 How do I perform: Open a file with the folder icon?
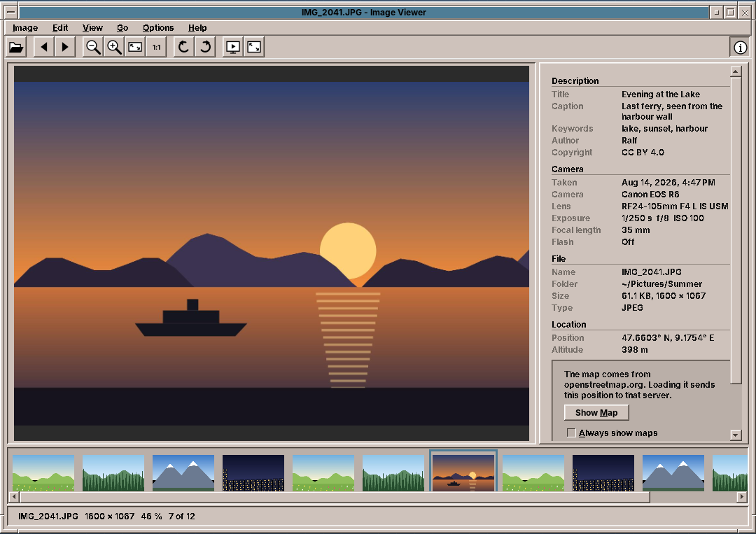coord(16,47)
